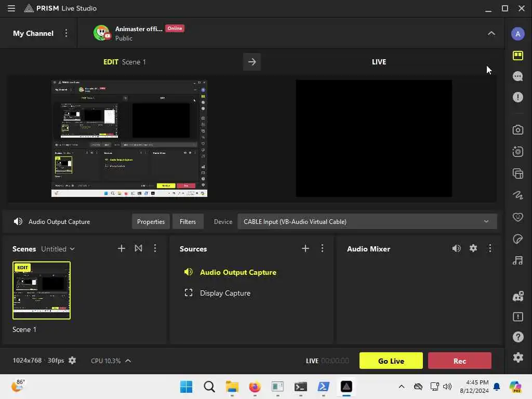Open the virtual camera icon in sidebar
This screenshot has width=532, height=399.
[518, 130]
